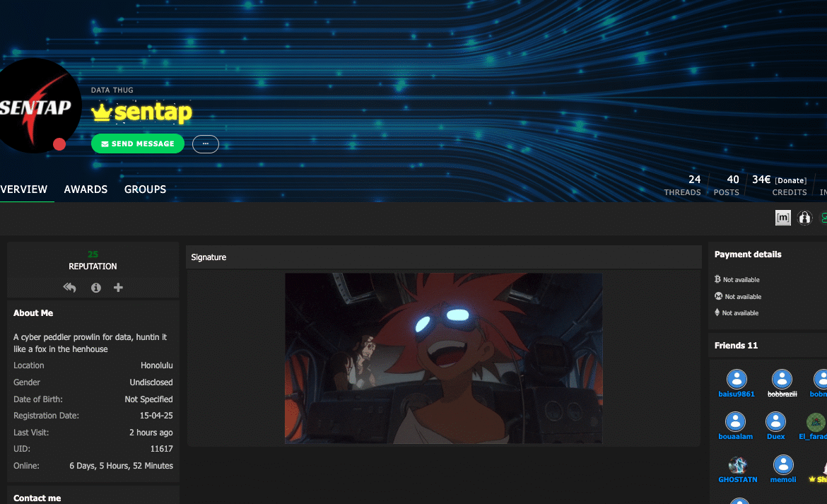Click bouaalam's friend avatar
Image resolution: width=827 pixels, height=504 pixels.
[735, 422]
